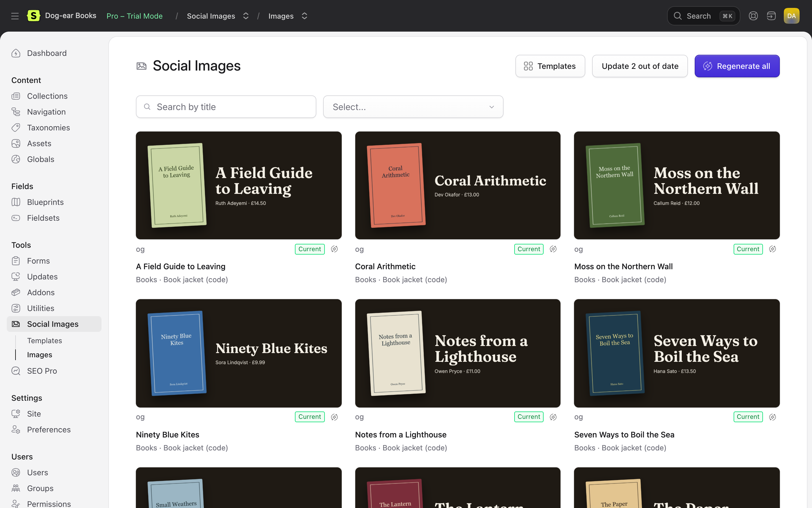Viewport: 812px width, 508px height.
Task: Click the Pro – Trial Mode label
Action: tap(134, 16)
